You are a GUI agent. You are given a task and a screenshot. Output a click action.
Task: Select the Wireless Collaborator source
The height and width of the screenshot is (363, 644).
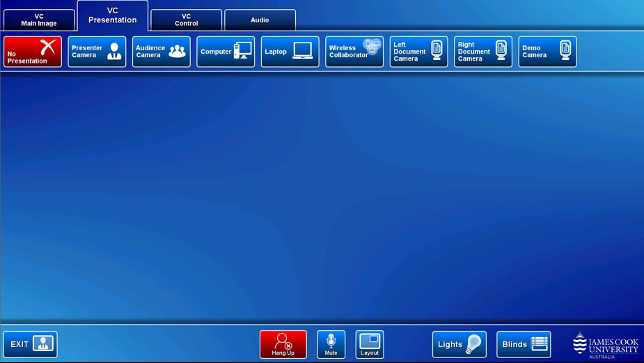point(354,52)
